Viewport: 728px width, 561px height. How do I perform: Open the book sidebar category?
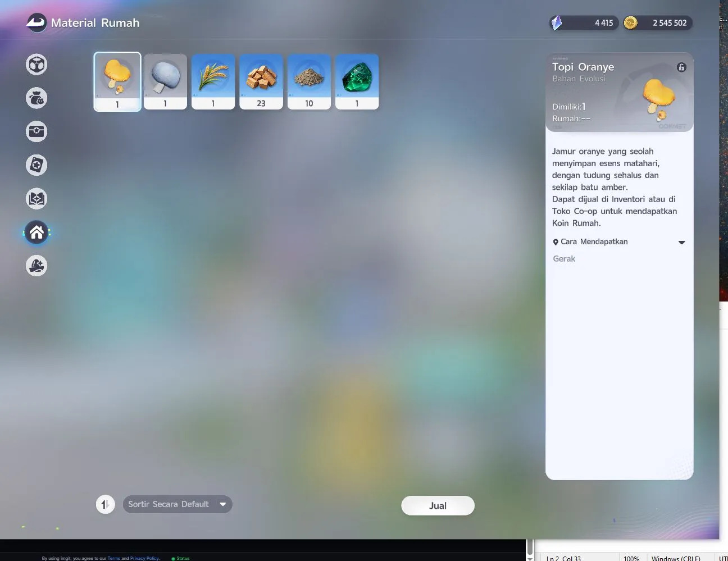[x=37, y=199]
